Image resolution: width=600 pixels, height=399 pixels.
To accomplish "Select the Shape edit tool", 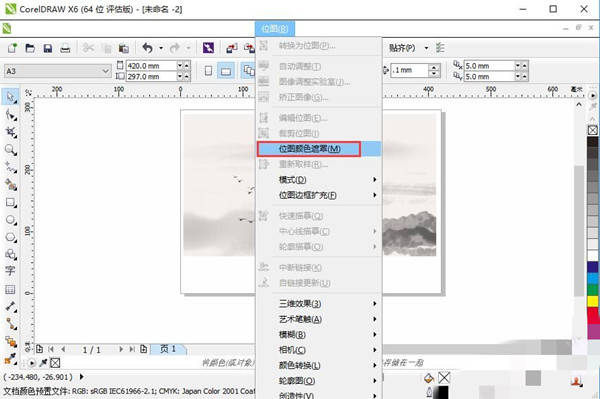I will (10, 114).
